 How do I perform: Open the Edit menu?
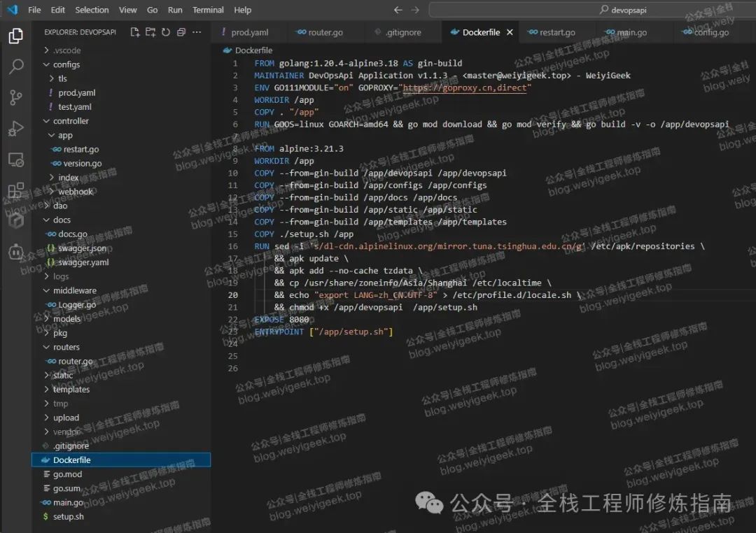pos(58,10)
